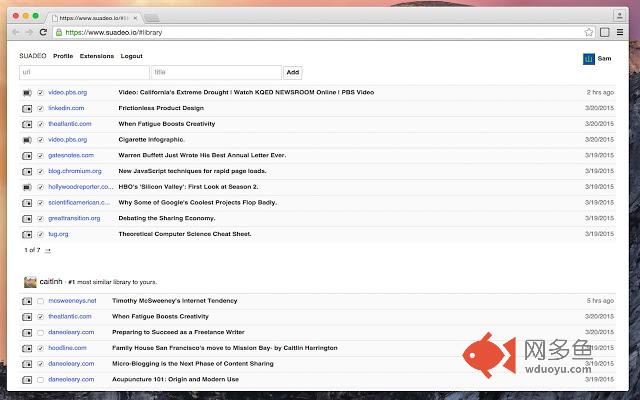Click caitlnh's avatar thumbnail
Viewport: 640px width, 400px height.
[x=30, y=282]
